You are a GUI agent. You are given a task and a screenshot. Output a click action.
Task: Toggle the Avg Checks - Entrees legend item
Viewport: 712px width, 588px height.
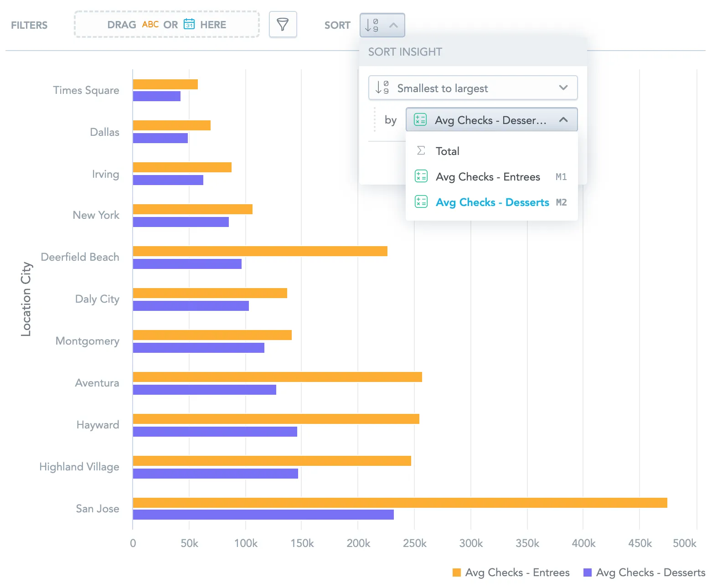pos(517,573)
